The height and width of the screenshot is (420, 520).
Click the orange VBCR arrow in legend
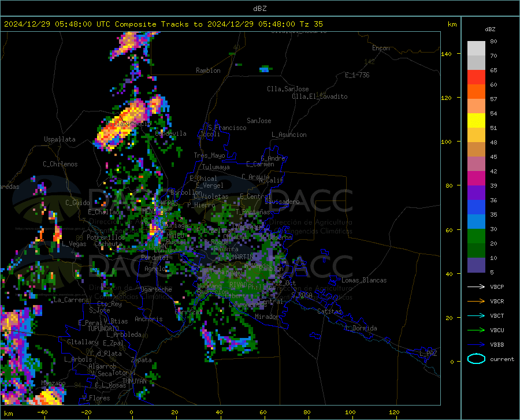[476, 301]
